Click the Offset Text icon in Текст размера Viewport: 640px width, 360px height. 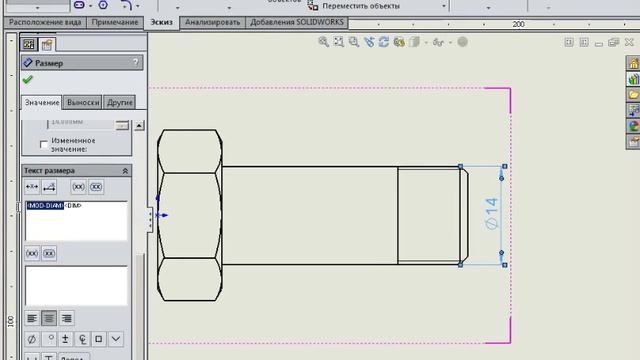(49, 187)
